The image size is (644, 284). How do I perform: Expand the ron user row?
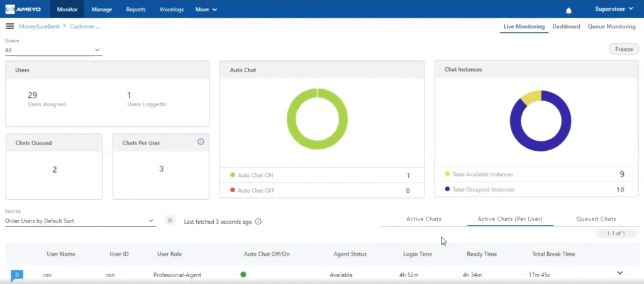tap(620, 273)
